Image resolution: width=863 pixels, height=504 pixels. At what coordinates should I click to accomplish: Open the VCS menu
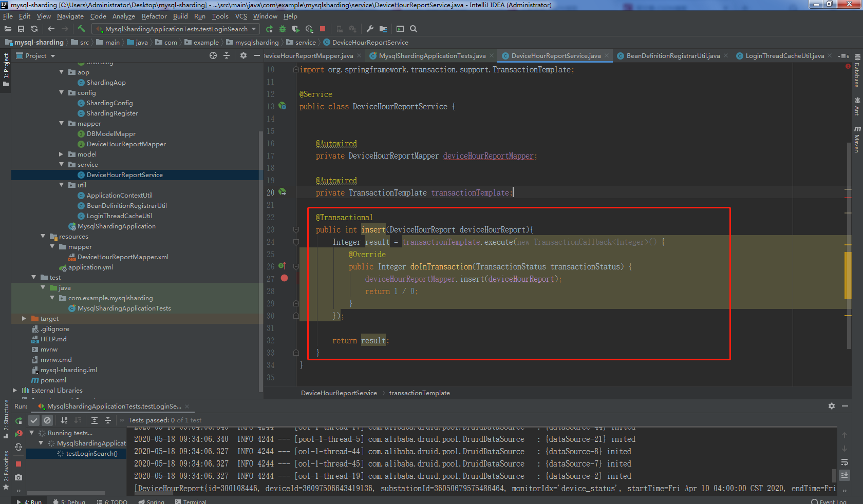point(241,16)
